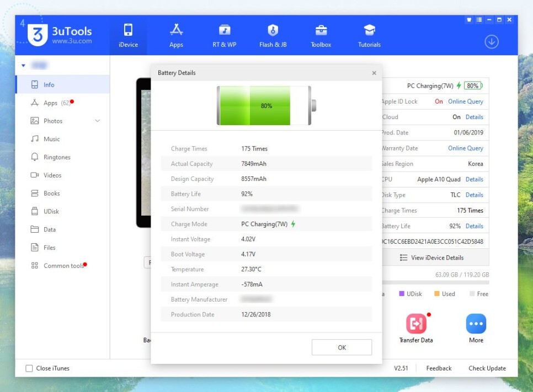Click the skin shirt icon in title bar

point(469,20)
